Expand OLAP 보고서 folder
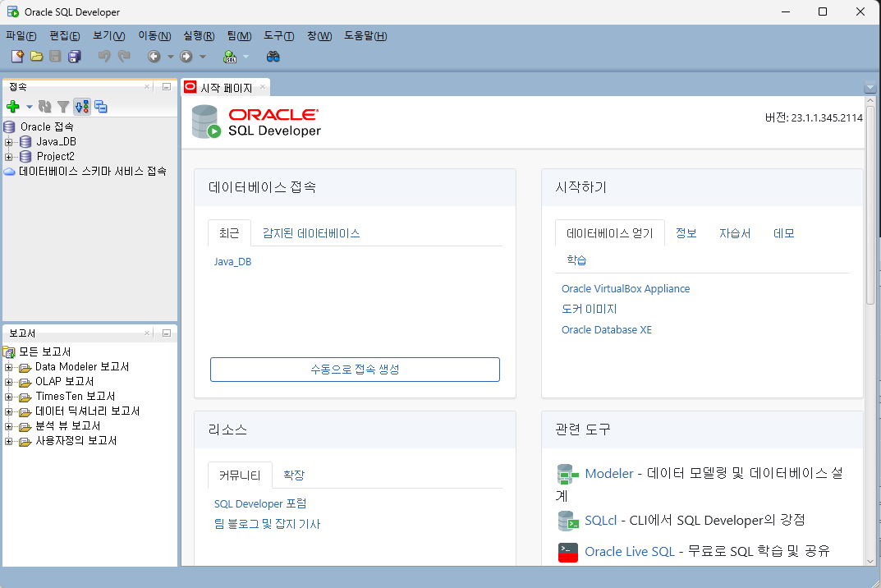This screenshot has height=588, width=881. 8,382
